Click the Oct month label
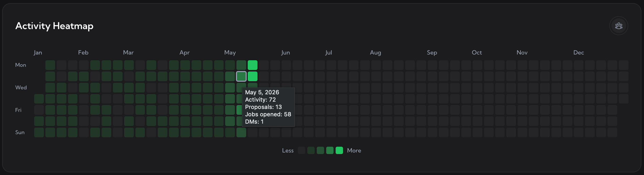 coord(477,52)
